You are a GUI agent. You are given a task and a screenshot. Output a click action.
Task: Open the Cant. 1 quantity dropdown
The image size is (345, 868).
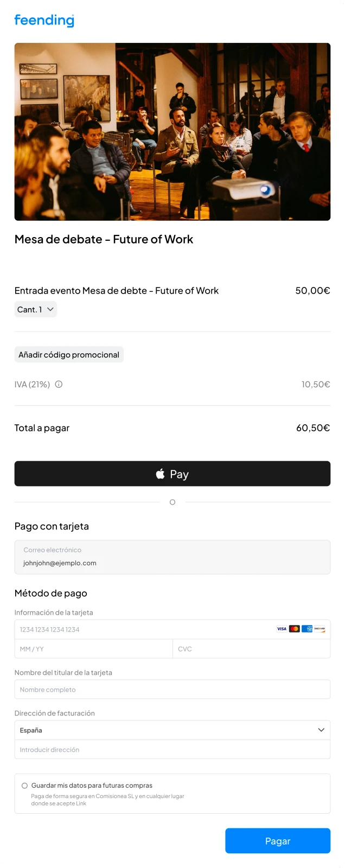pos(35,309)
